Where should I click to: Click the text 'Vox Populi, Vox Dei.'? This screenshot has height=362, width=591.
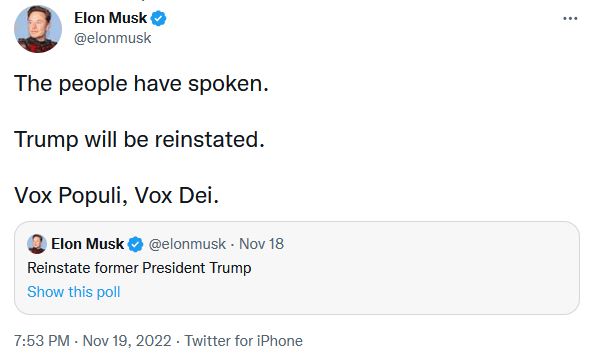point(116,196)
